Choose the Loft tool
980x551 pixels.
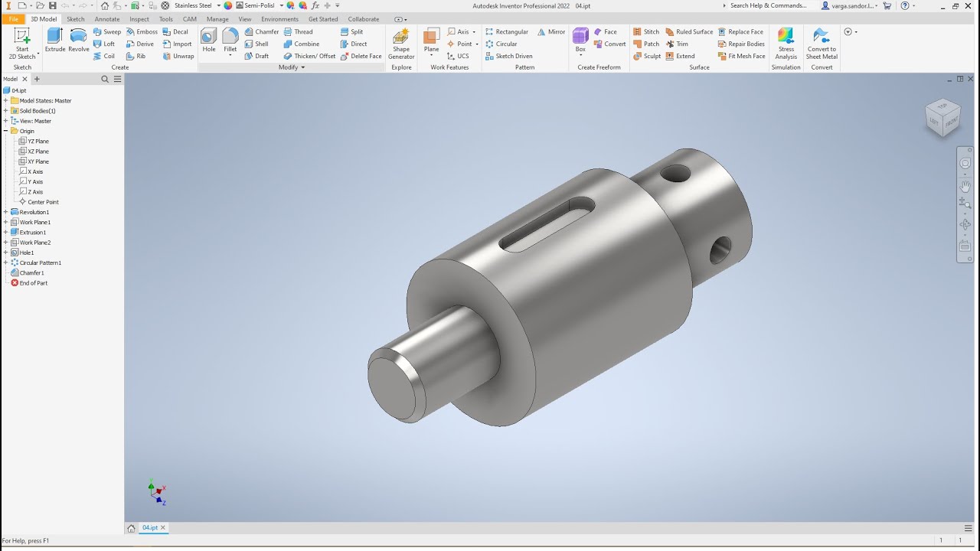[x=104, y=44]
